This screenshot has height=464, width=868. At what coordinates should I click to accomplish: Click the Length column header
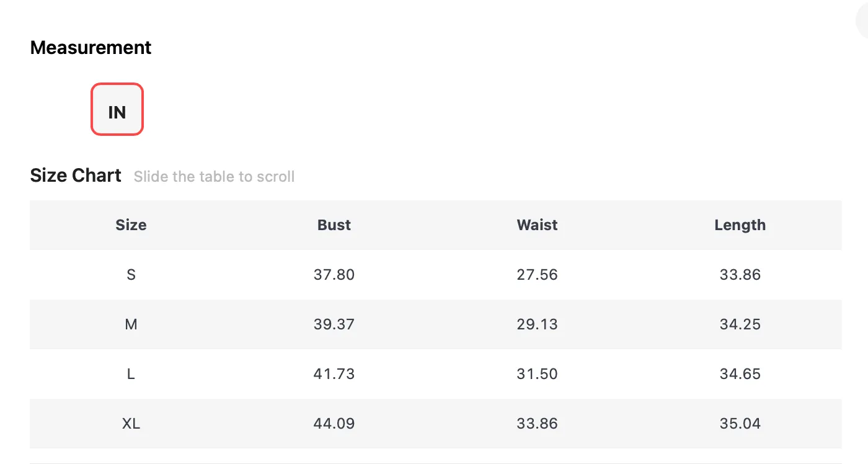740,225
